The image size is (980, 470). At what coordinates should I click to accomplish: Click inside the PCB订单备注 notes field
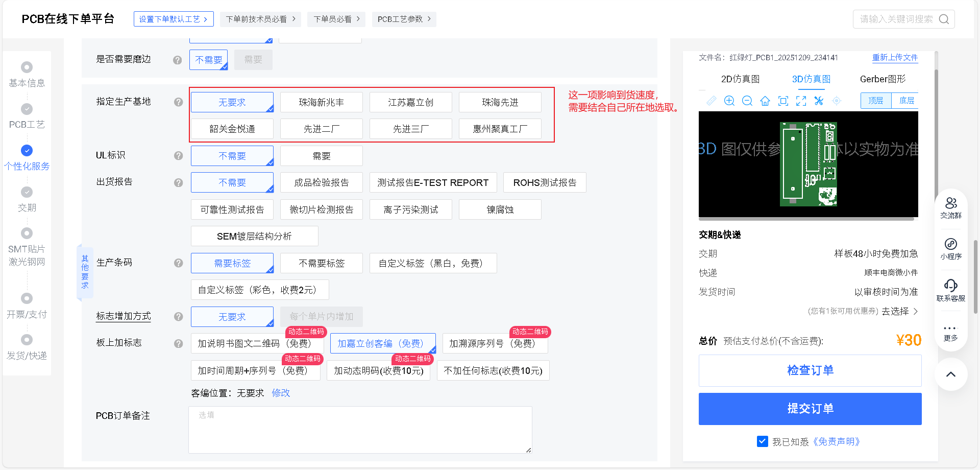tap(360, 429)
